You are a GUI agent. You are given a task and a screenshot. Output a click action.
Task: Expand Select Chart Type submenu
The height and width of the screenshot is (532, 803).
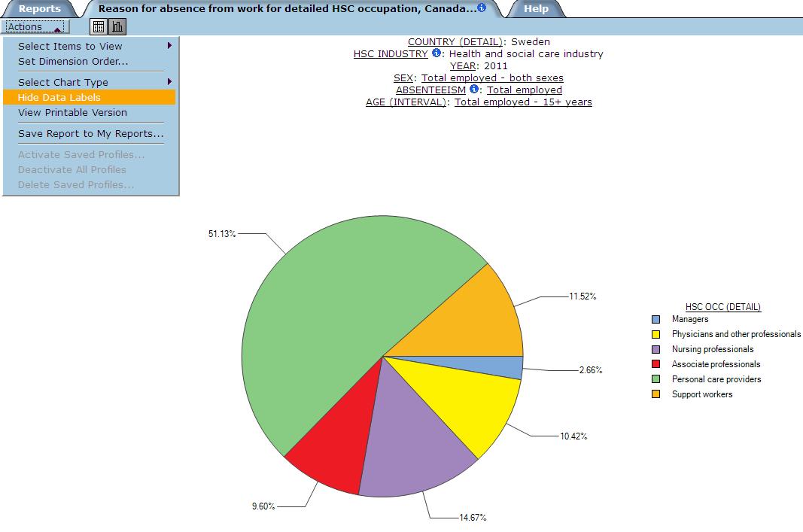(63, 83)
